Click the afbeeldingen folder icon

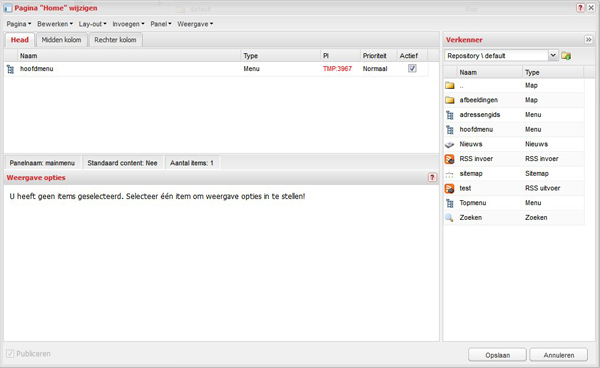pos(450,100)
